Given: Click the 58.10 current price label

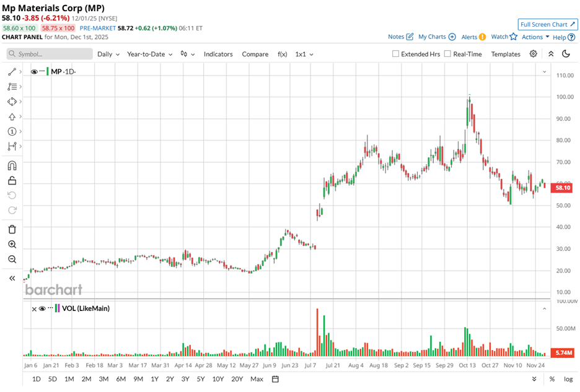Looking at the screenshot, I should point(563,188).
